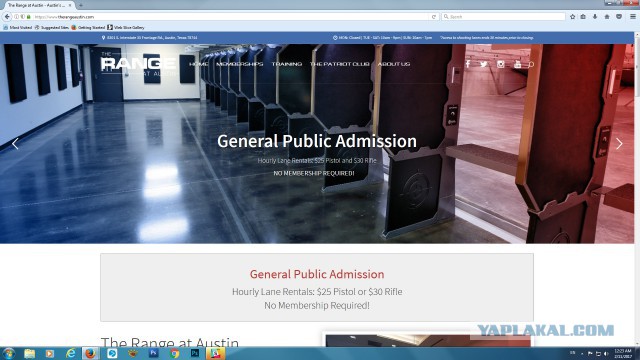The image size is (640, 360).
Task: Click 'NO MEMBERSHIP REQUIRED!' slide text
Action: coord(314,173)
